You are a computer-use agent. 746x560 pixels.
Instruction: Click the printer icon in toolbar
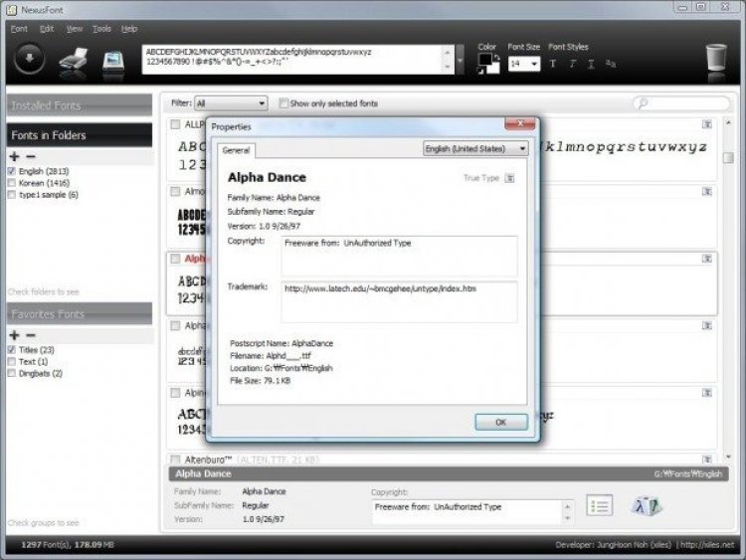click(x=74, y=62)
